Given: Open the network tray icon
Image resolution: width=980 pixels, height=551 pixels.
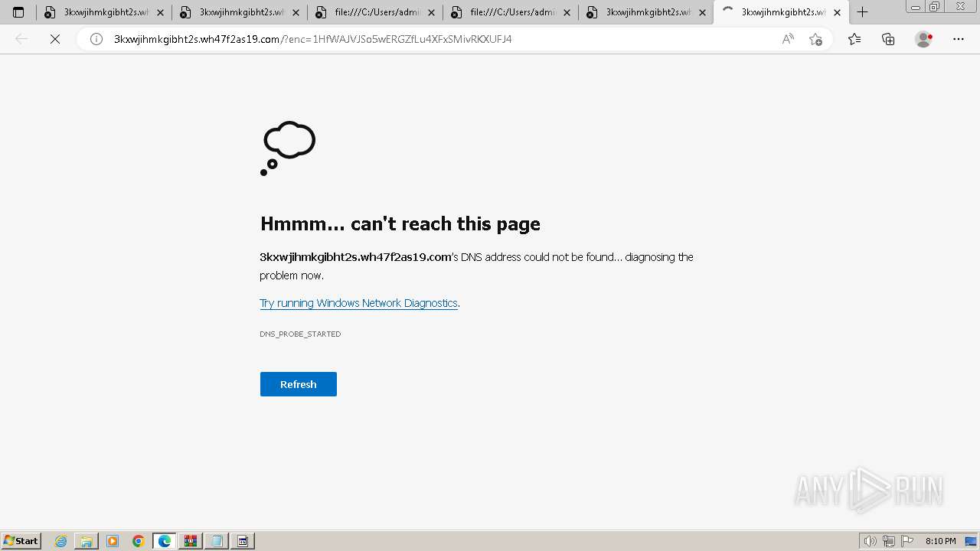Looking at the screenshot, I should pyautogui.click(x=889, y=541).
